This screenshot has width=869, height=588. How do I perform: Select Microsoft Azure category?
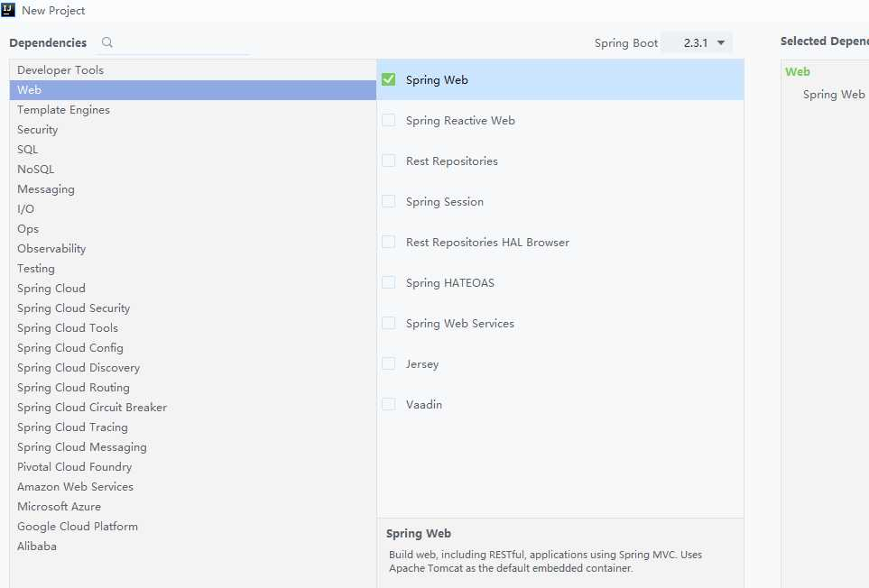pos(193,507)
